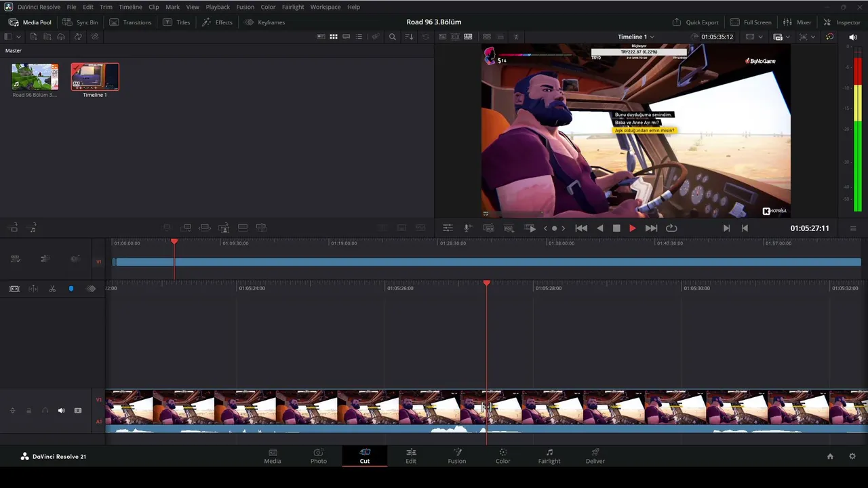
Task: Open timeline resolution dropdown arrow
Action: pos(788,37)
